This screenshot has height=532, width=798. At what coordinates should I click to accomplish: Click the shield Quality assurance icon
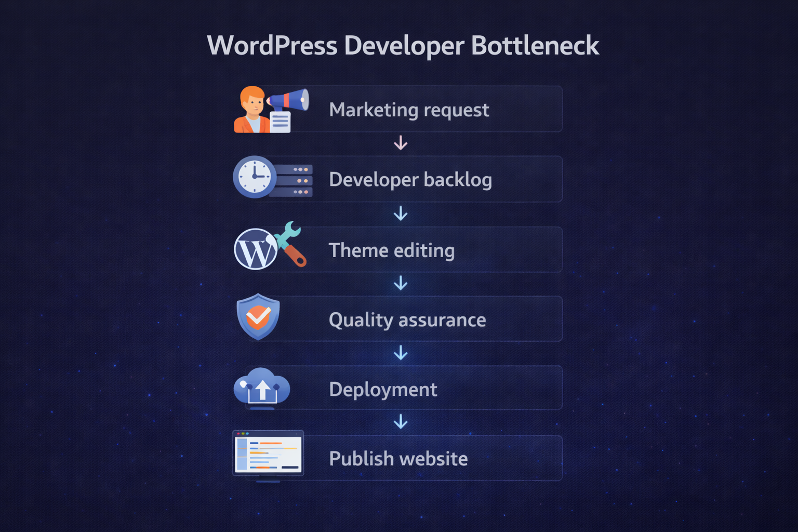point(258,318)
